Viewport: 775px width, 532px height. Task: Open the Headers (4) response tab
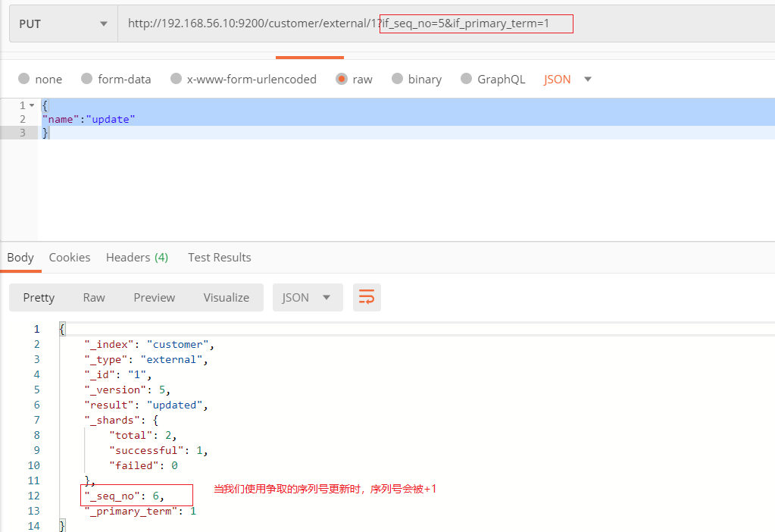tap(137, 258)
